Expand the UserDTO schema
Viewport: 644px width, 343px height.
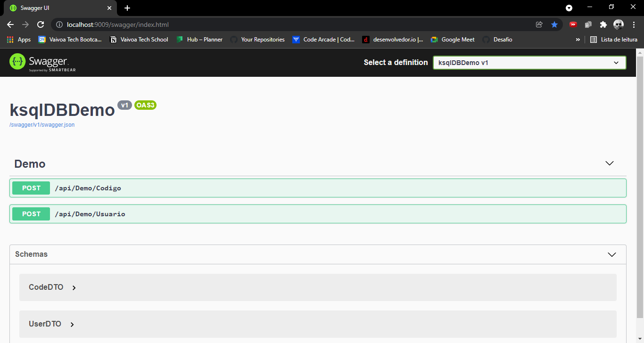tap(51, 324)
